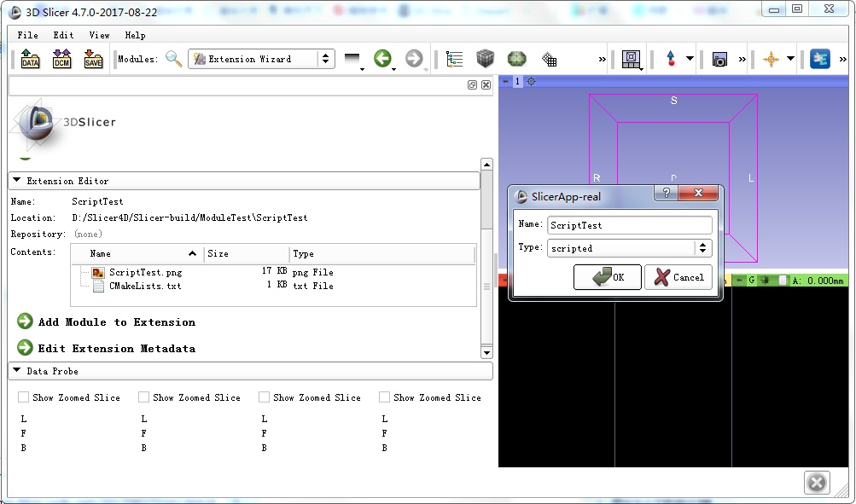
Task: Open the Edit menu
Action: pos(63,35)
